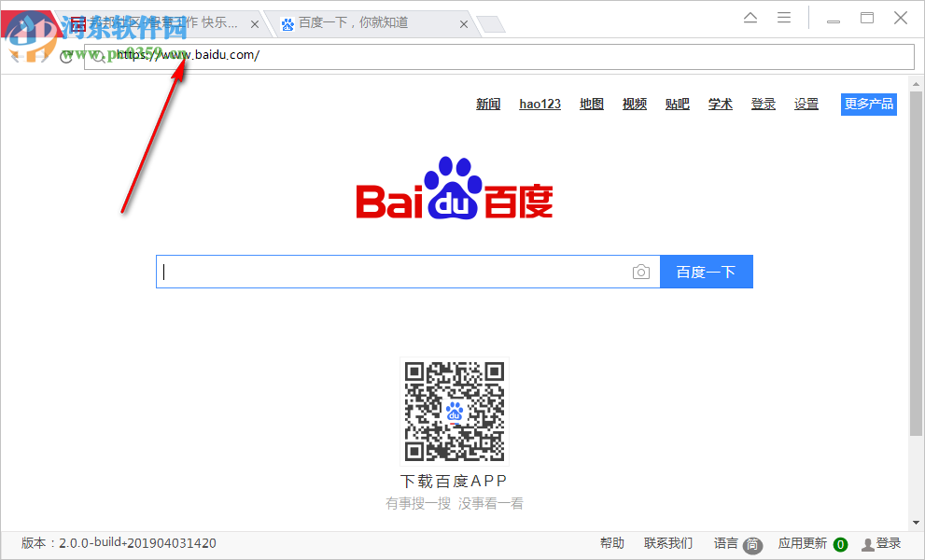925x560 pixels.
Task: Open the hao123 link
Action: (x=540, y=104)
